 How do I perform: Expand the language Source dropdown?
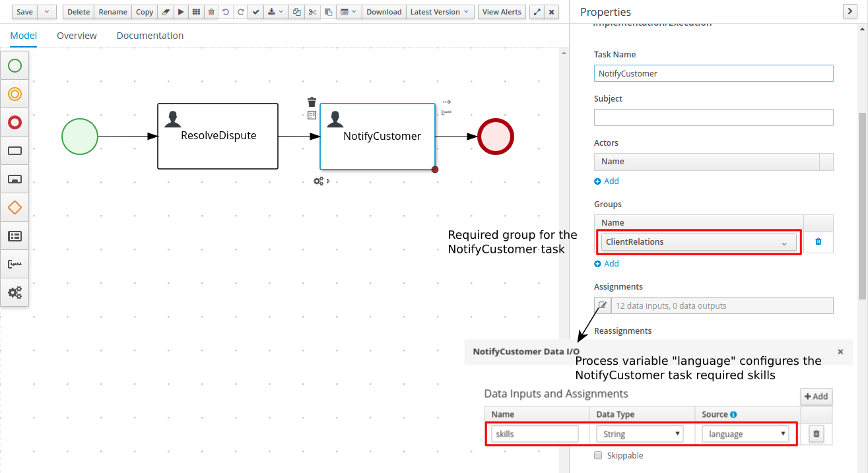click(x=745, y=434)
